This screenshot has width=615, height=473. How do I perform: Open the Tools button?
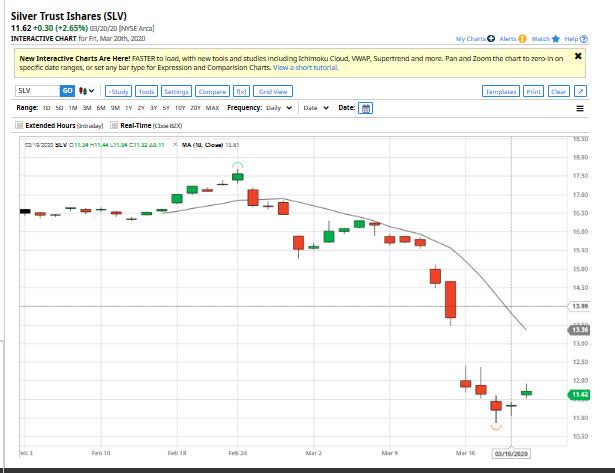coord(146,91)
